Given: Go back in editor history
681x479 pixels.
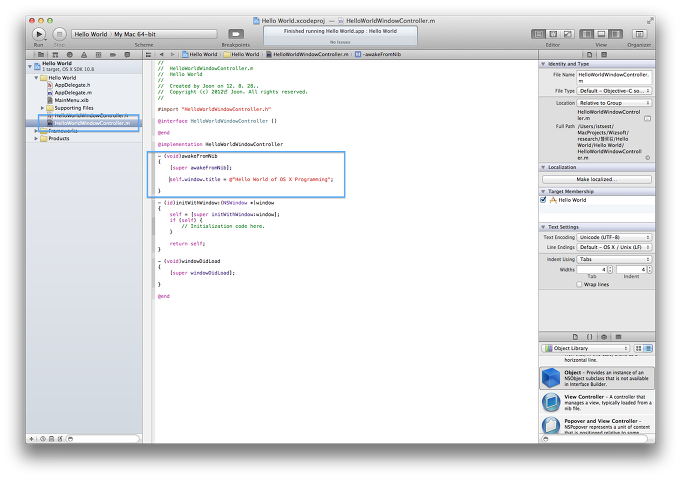Looking at the screenshot, I should coord(162,55).
